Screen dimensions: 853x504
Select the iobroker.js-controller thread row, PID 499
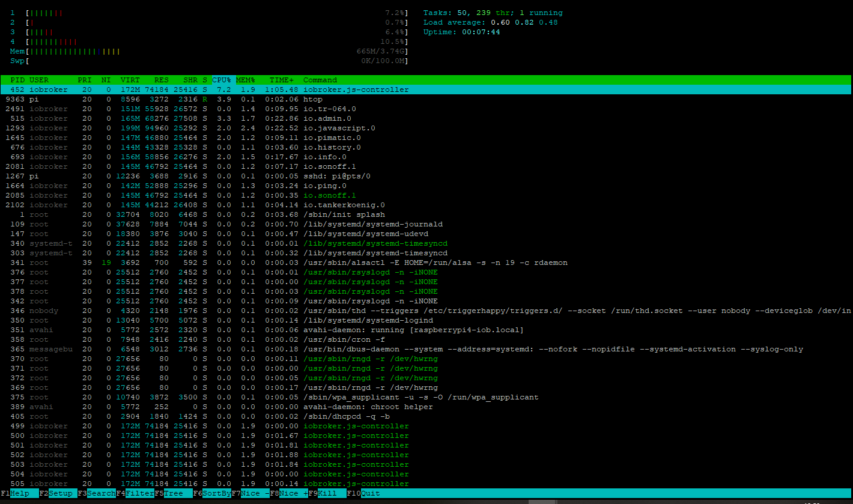(426, 426)
